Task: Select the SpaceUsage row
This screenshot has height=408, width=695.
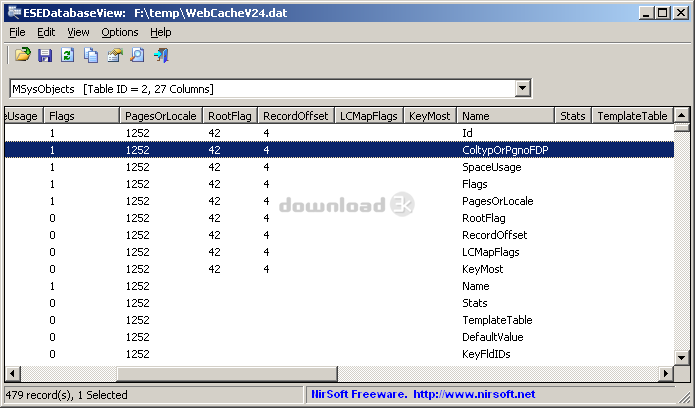Action: [x=491, y=167]
